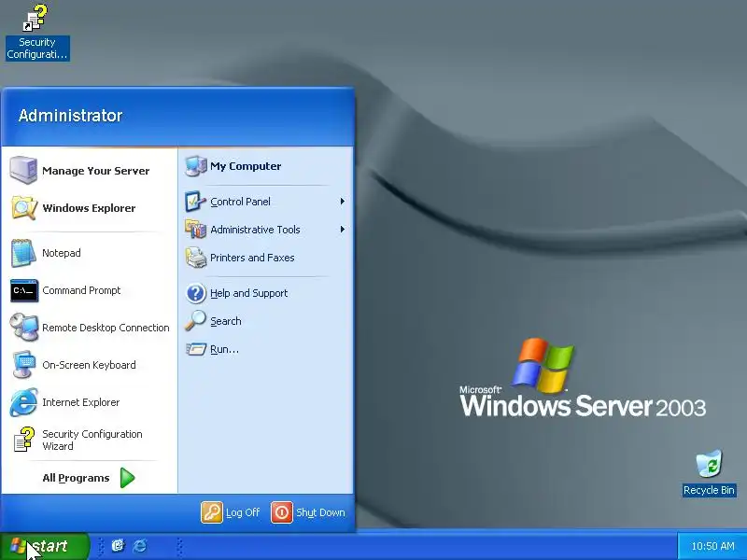This screenshot has height=560, width=747.
Task: Expand the Control Panel submenu arrow
Action: [x=342, y=202]
